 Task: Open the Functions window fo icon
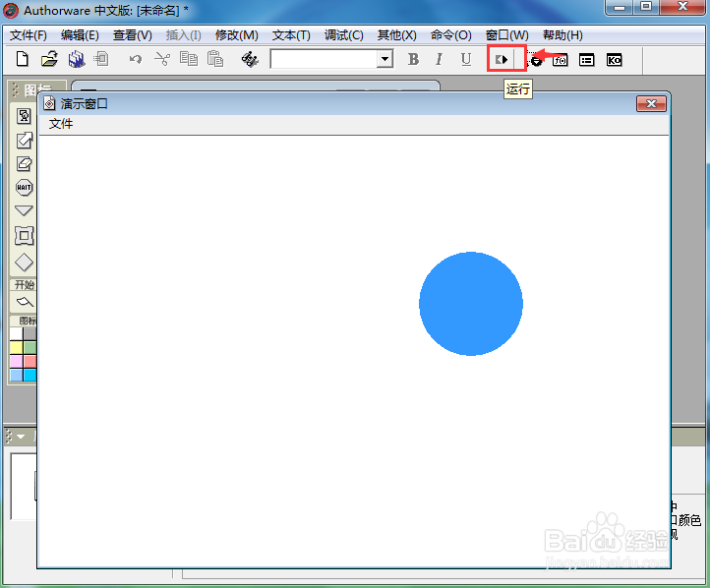[561, 60]
